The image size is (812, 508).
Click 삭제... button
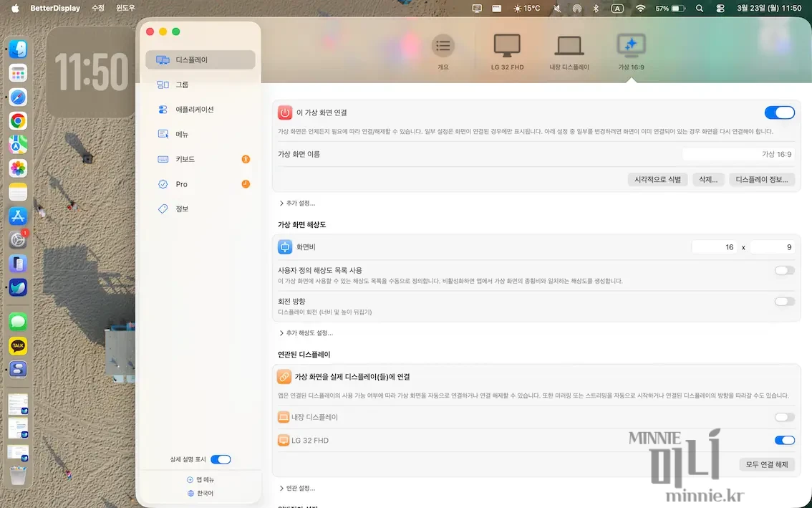point(708,179)
